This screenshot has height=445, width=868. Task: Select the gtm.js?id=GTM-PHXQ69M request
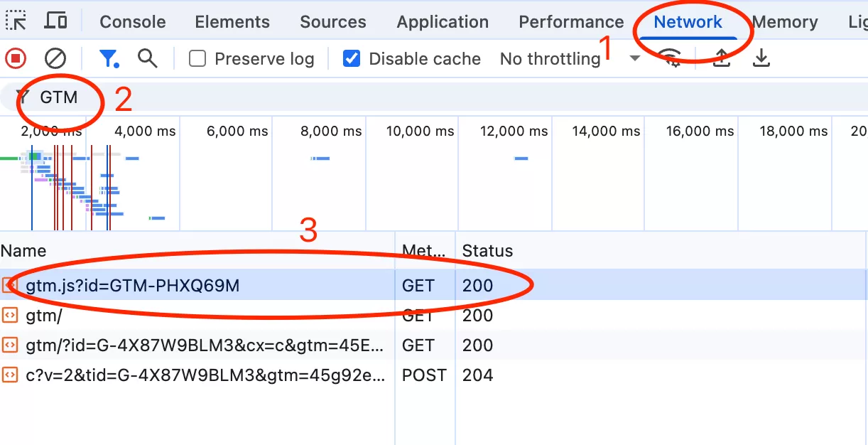pos(434,285)
